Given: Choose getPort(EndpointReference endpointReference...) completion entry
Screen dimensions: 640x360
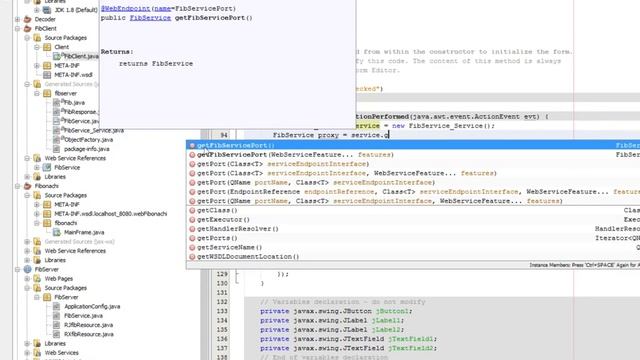Looking at the screenshot, I should 413,192.
